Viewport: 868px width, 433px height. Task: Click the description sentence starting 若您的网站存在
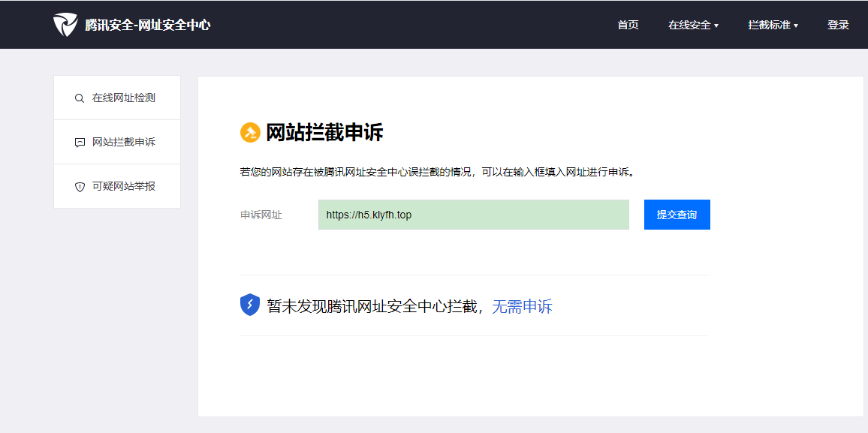click(x=437, y=171)
